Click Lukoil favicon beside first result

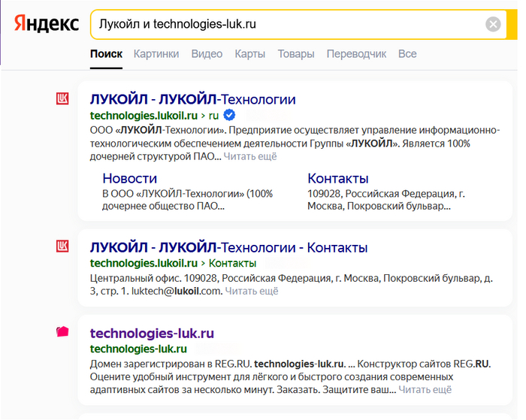pyautogui.click(x=63, y=98)
